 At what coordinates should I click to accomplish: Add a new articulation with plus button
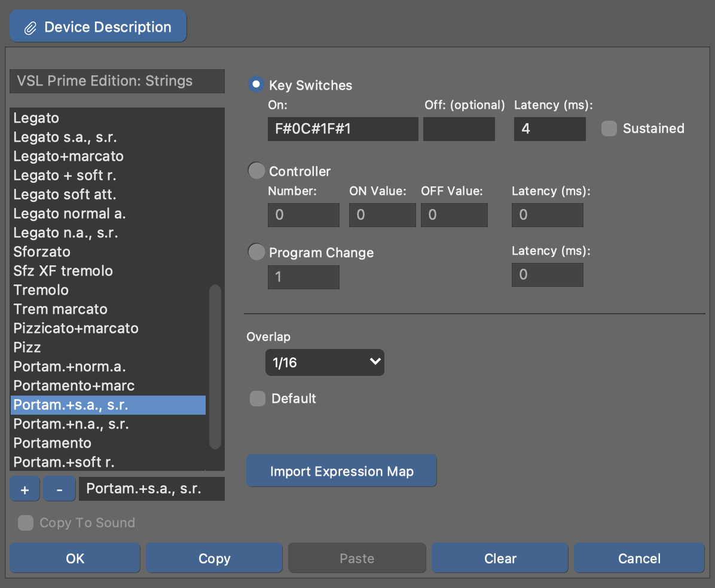click(25, 489)
